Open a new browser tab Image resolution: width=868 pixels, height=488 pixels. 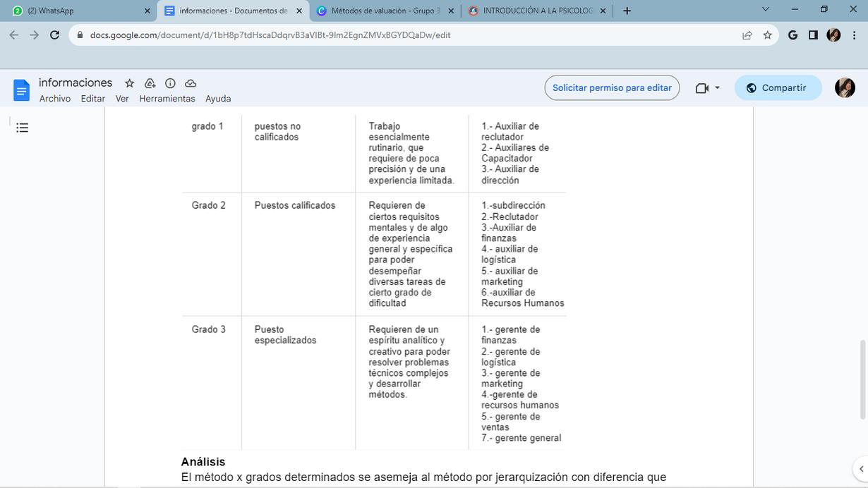627,11
